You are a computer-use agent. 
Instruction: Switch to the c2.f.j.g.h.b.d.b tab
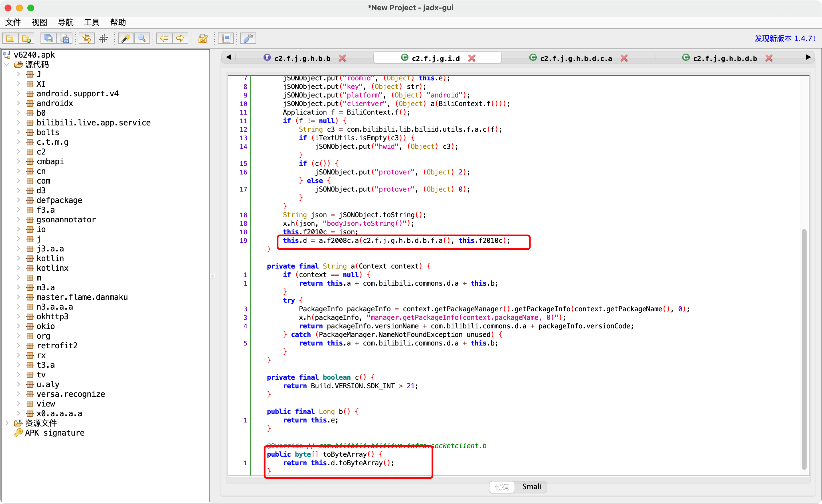(x=724, y=58)
